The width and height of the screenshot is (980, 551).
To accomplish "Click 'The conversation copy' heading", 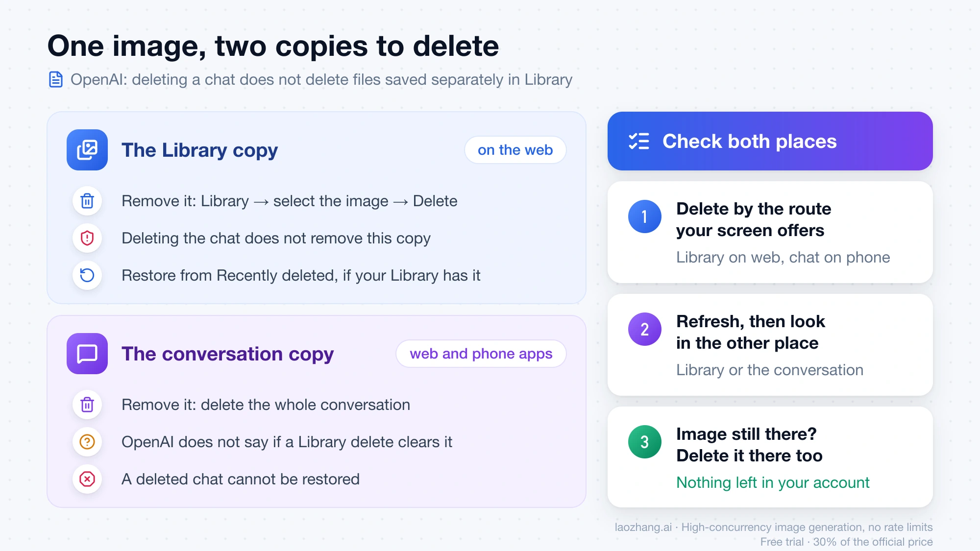I will click(x=227, y=354).
